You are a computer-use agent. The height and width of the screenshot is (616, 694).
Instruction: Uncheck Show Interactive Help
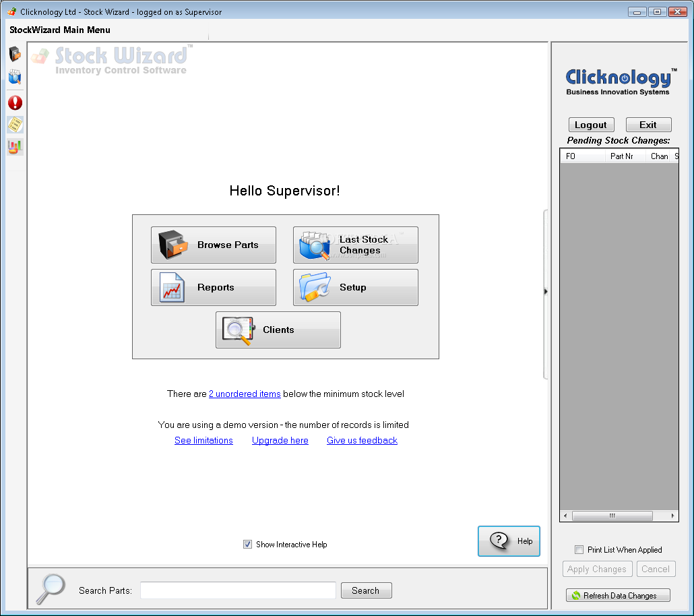tap(247, 545)
